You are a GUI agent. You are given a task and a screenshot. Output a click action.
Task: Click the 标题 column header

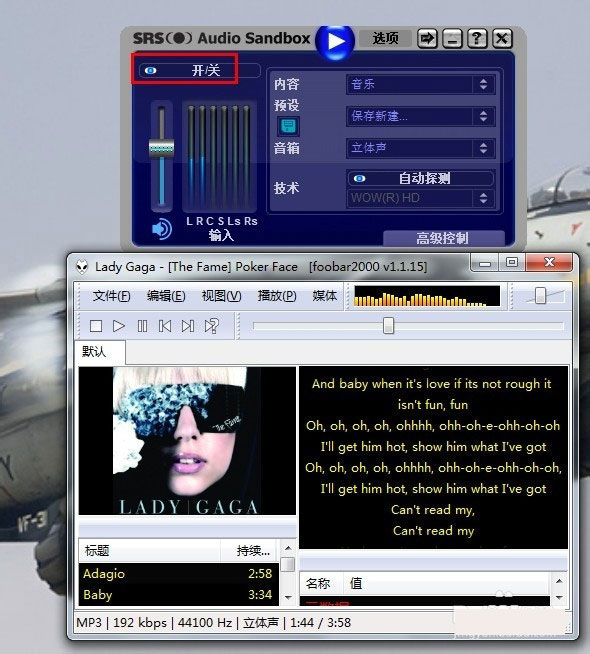pos(150,551)
